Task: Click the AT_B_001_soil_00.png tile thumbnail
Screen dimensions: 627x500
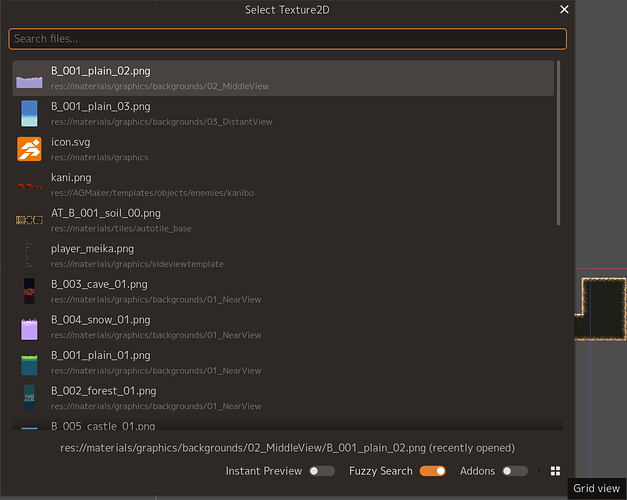Action: 29,220
